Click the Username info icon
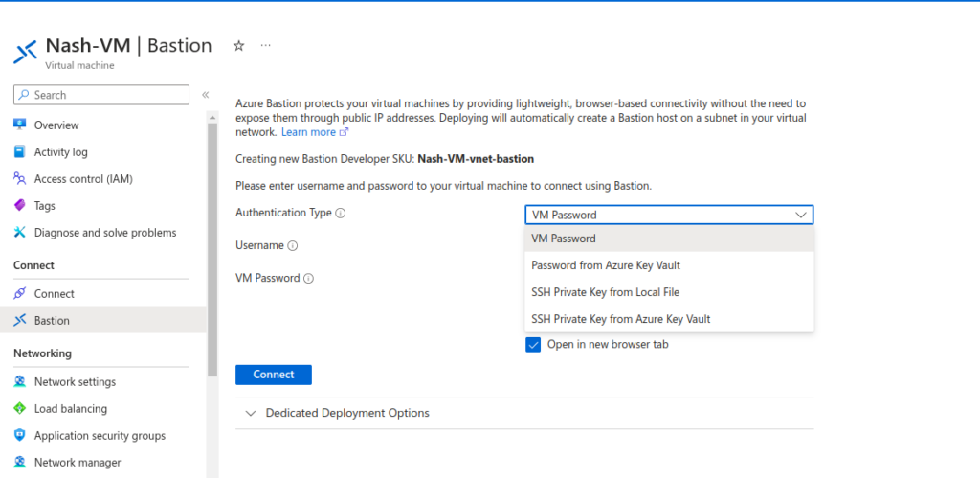 [293, 246]
